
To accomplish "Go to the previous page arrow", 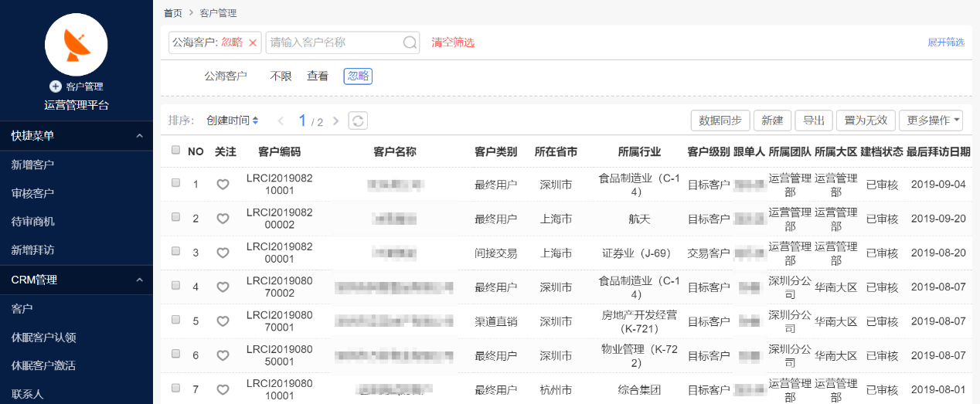I will [281, 121].
